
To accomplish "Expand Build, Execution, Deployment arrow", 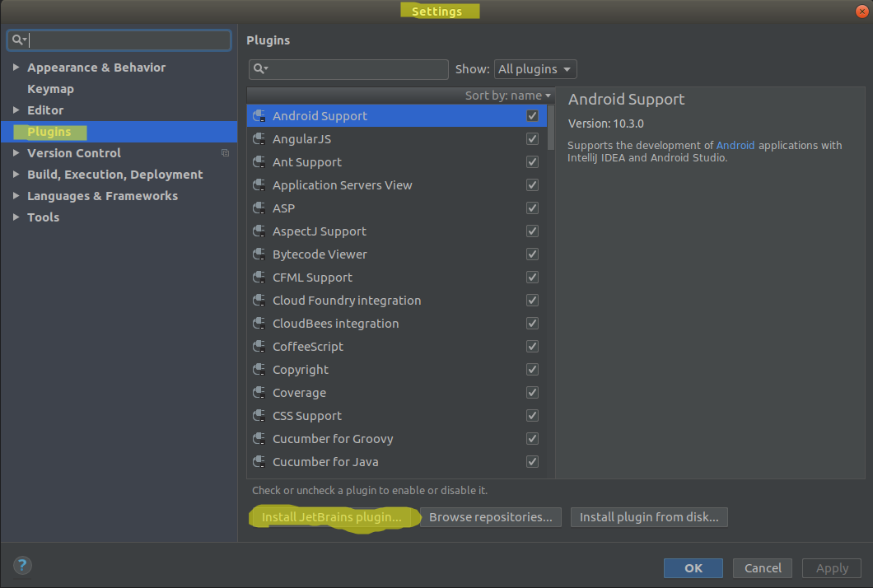I will [16, 175].
